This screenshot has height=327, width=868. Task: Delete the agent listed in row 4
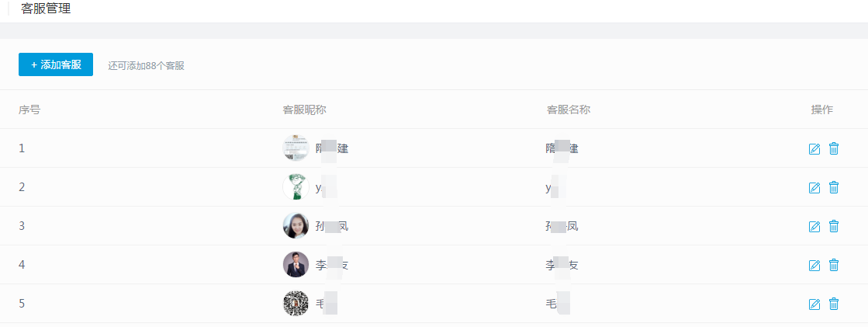pos(834,265)
